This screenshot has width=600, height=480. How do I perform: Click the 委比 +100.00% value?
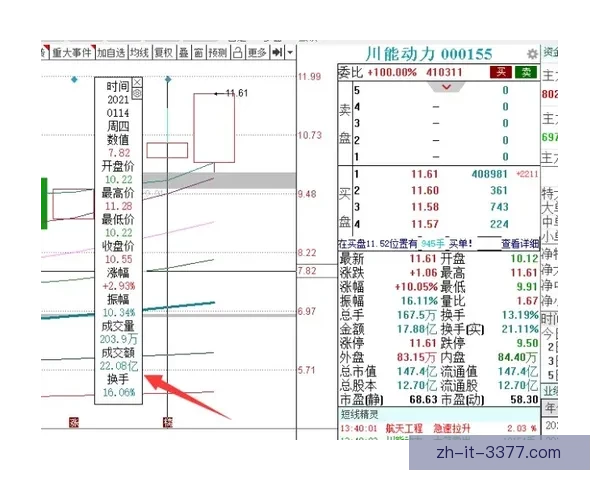coord(392,72)
